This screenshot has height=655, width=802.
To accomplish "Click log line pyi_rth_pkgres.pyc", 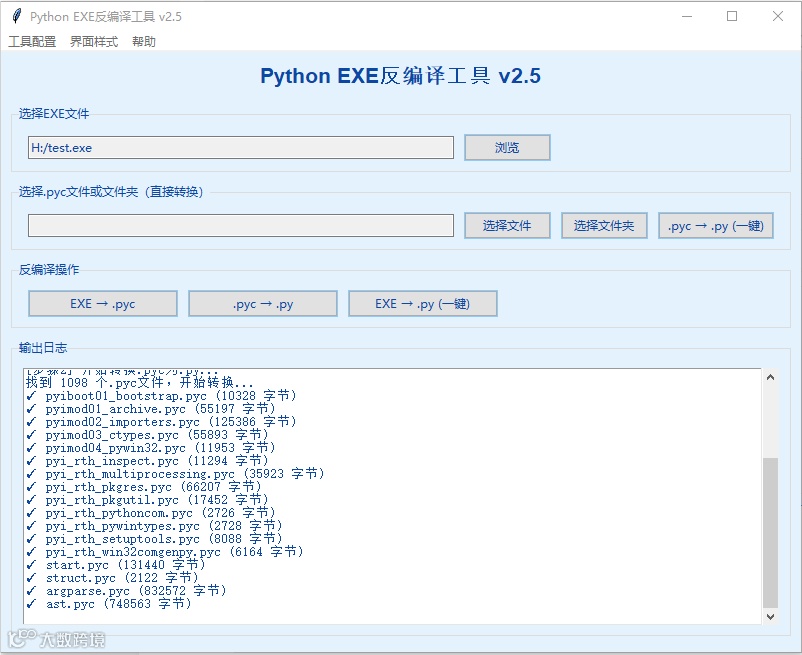I will (x=144, y=487).
